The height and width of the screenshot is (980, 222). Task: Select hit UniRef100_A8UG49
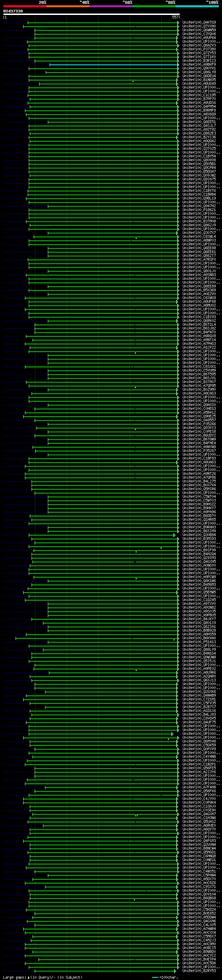199,84
